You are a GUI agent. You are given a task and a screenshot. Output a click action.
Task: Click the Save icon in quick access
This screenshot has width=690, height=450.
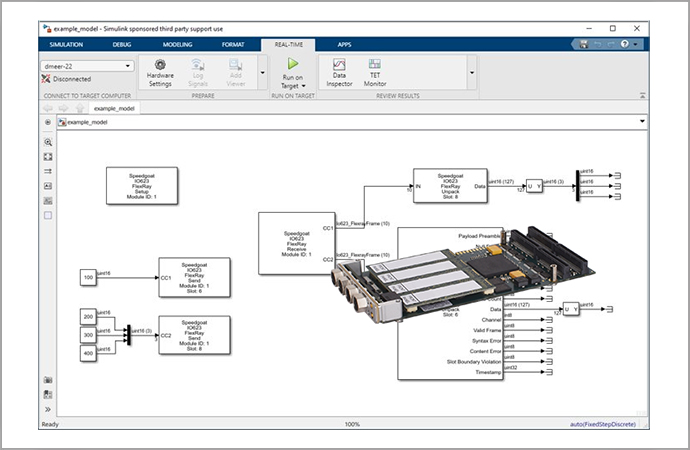(x=584, y=44)
